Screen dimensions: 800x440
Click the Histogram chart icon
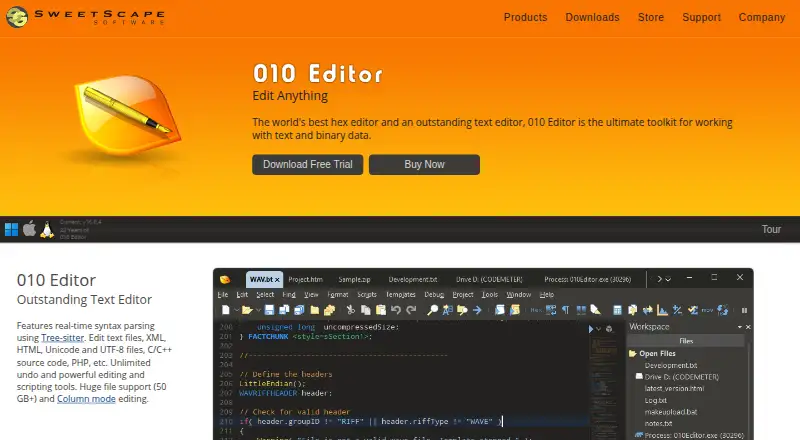662,310
